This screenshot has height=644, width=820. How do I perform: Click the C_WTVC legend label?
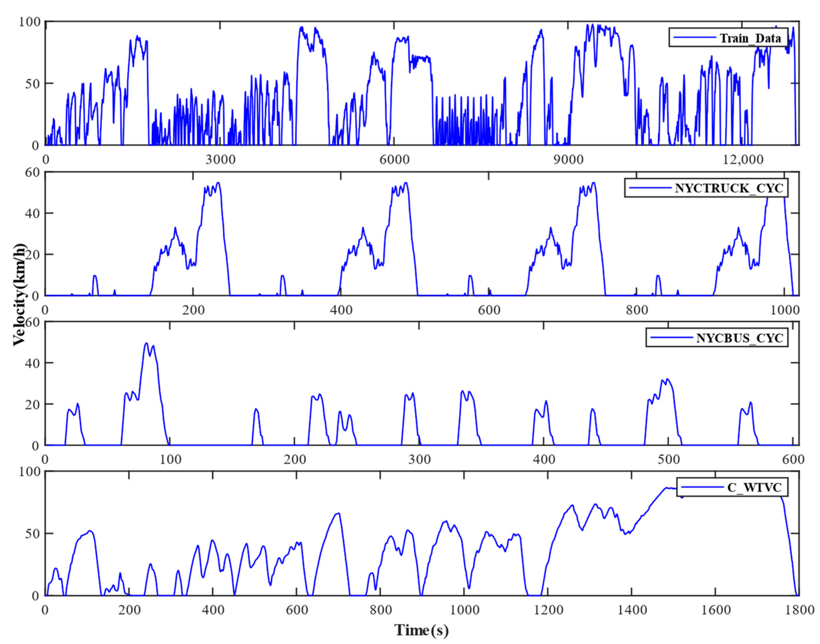click(754, 488)
